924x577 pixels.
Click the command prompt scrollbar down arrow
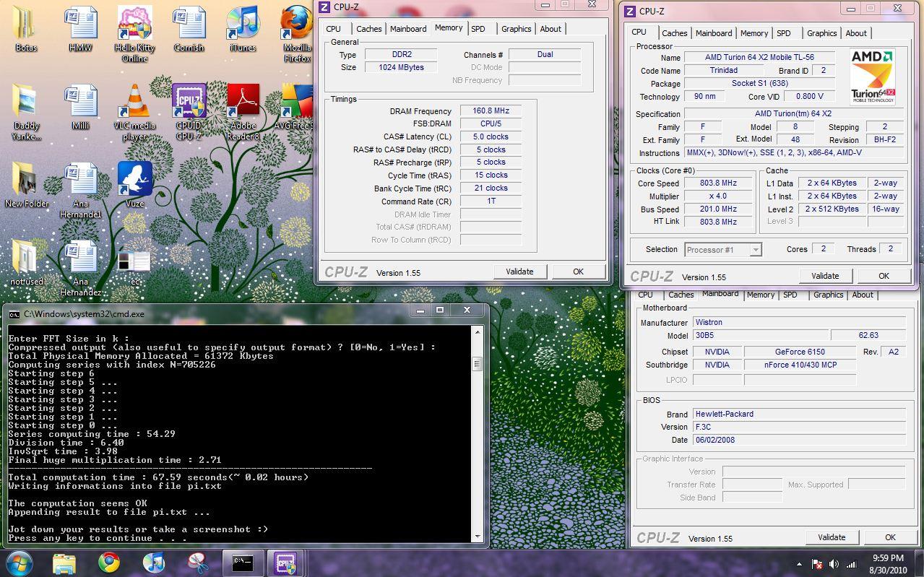(478, 536)
